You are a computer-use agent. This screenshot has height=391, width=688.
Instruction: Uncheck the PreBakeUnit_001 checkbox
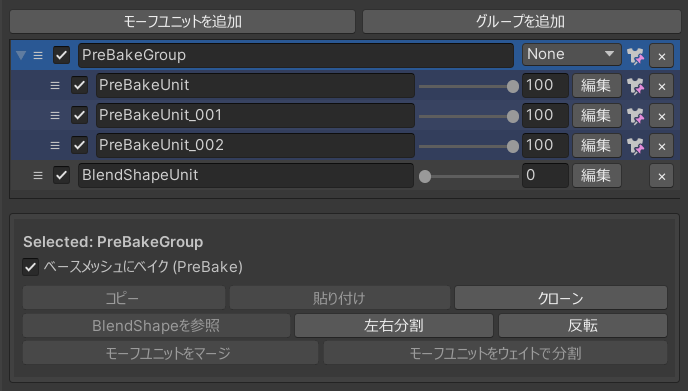pos(79,115)
